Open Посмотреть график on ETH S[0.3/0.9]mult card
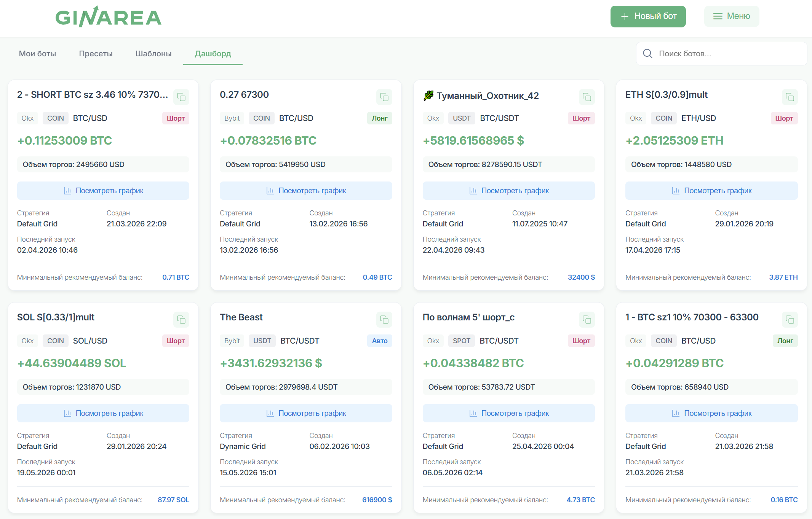This screenshot has width=812, height=519. click(x=711, y=191)
